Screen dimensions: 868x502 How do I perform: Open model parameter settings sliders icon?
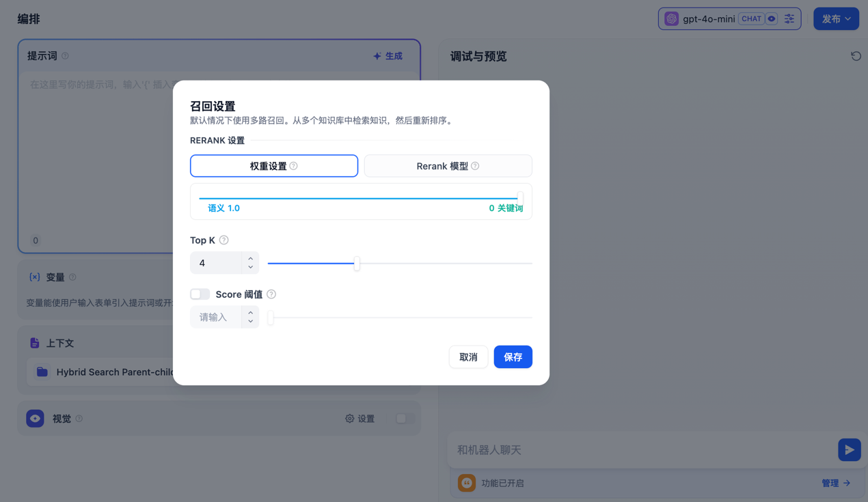click(x=789, y=19)
